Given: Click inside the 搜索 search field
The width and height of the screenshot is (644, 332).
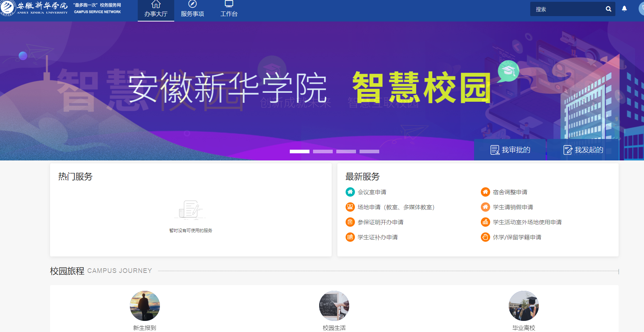Looking at the screenshot, I should pyautogui.click(x=567, y=9).
